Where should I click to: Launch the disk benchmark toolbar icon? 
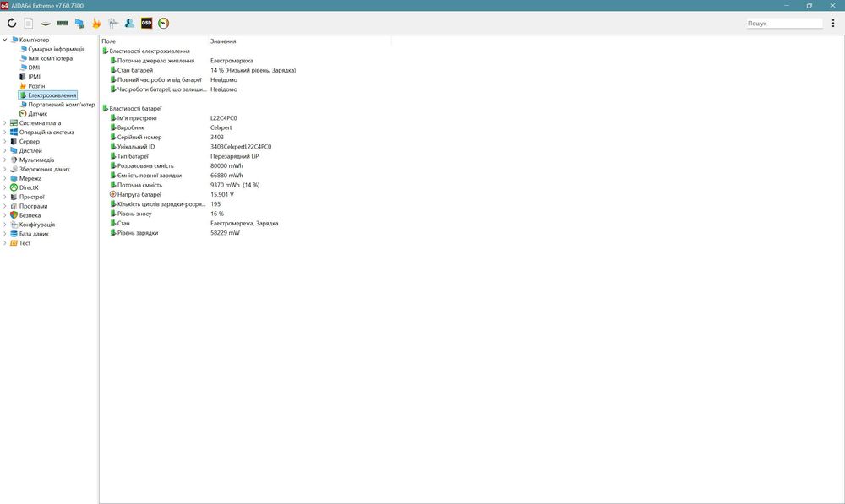pyautogui.click(x=46, y=23)
